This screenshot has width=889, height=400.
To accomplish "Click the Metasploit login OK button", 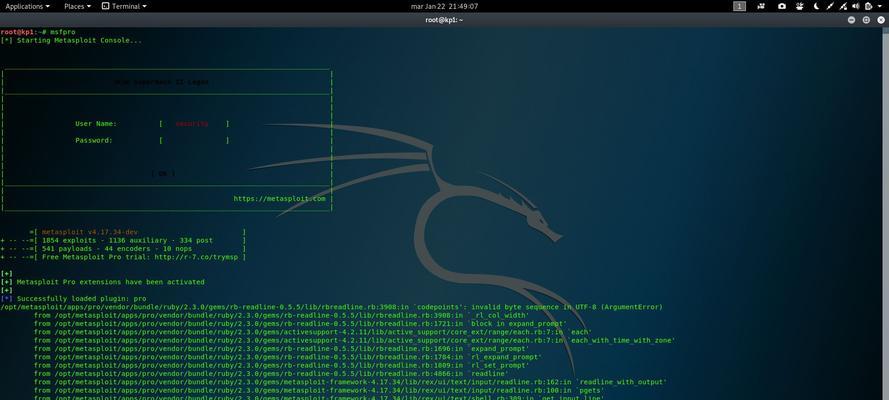I will pyautogui.click(x=163, y=174).
